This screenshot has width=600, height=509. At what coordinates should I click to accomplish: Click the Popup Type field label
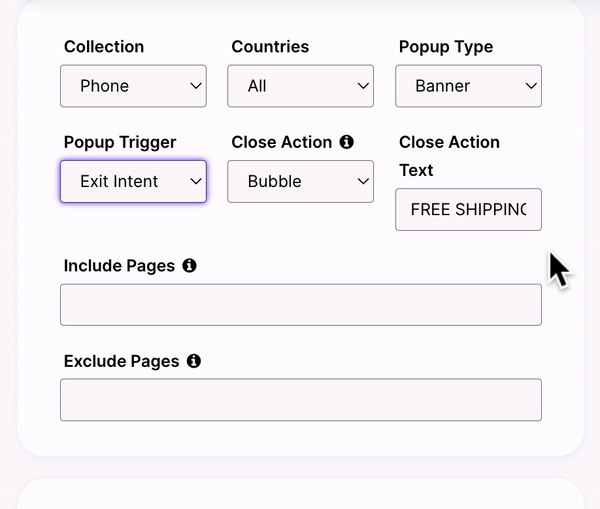446,47
